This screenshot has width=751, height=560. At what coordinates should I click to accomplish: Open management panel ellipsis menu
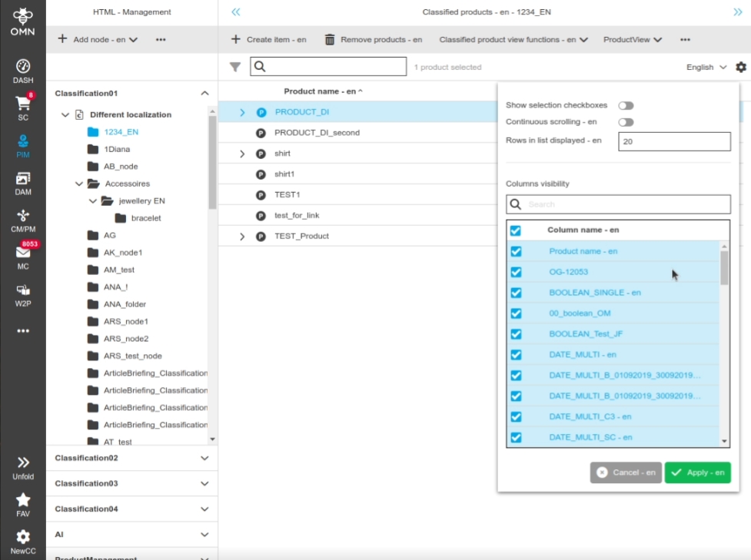pyautogui.click(x=161, y=40)
